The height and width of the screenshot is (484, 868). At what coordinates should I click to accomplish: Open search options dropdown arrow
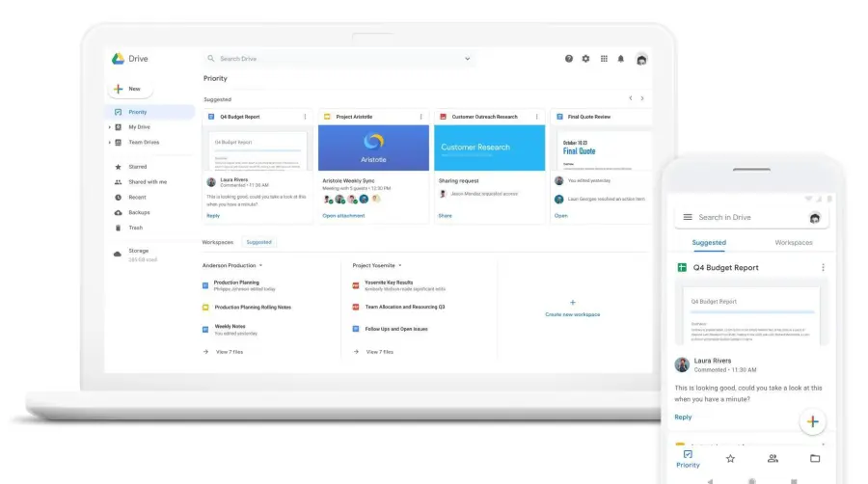pos(467,59)
